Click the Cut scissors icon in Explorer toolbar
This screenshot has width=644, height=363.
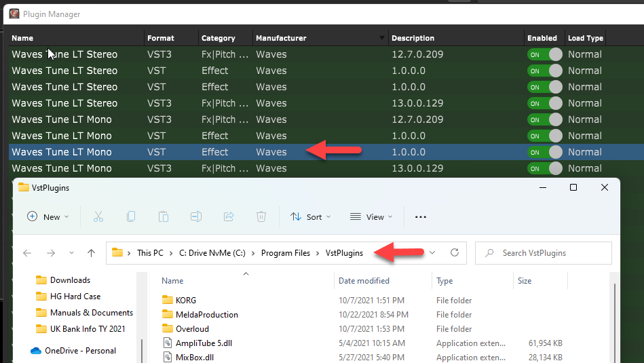click(98, 216)
